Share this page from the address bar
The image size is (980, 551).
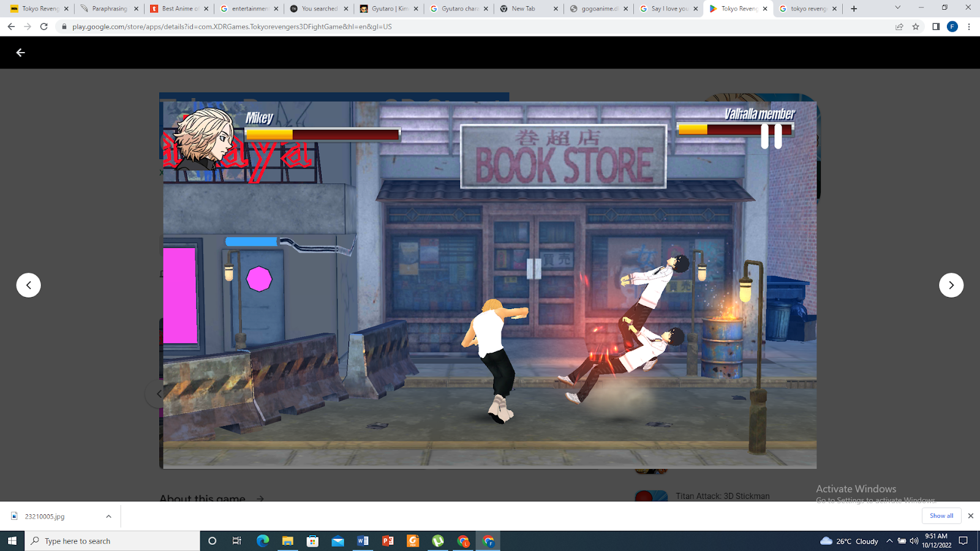(899, 26)
